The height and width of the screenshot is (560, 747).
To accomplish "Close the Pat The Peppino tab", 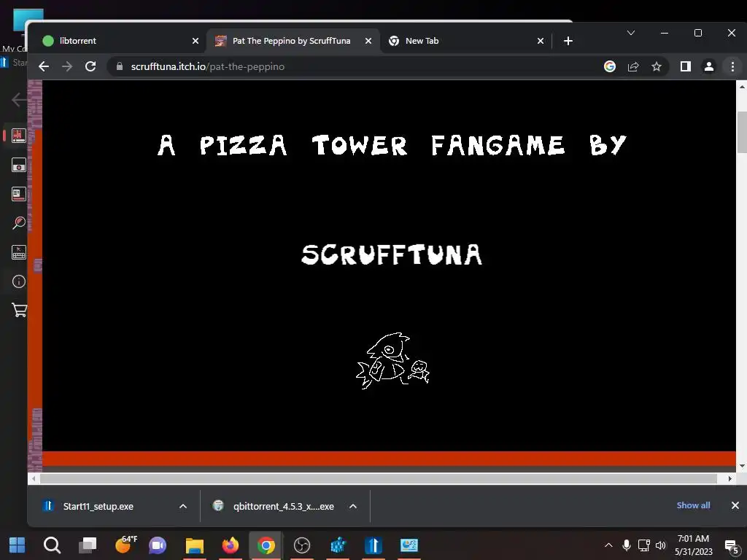I will tap(368, 41).
